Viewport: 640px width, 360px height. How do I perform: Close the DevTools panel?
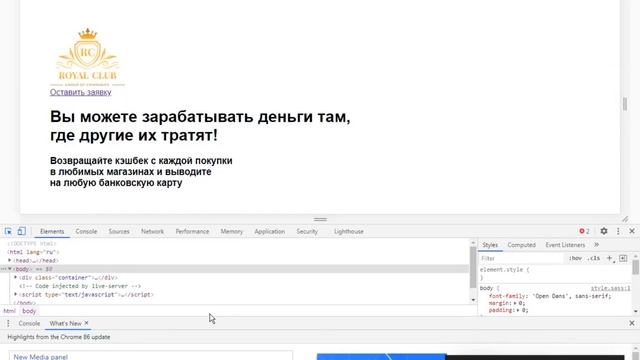[632, 231]
